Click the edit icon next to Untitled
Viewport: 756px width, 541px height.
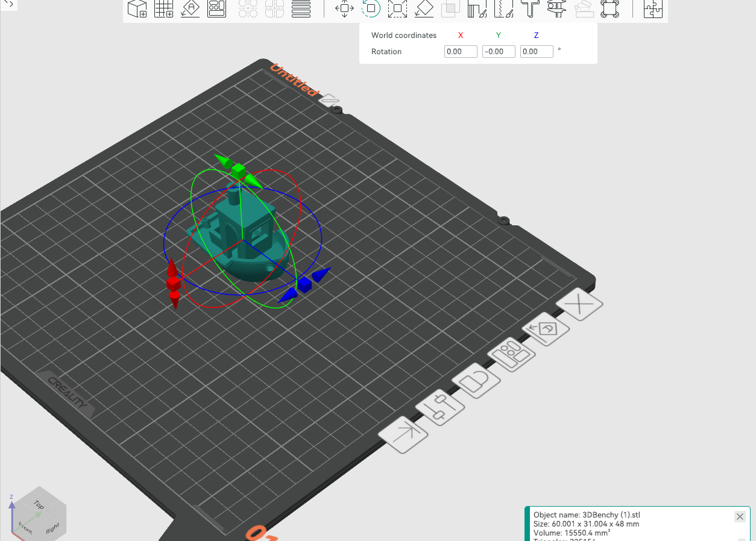coord(329,100)
